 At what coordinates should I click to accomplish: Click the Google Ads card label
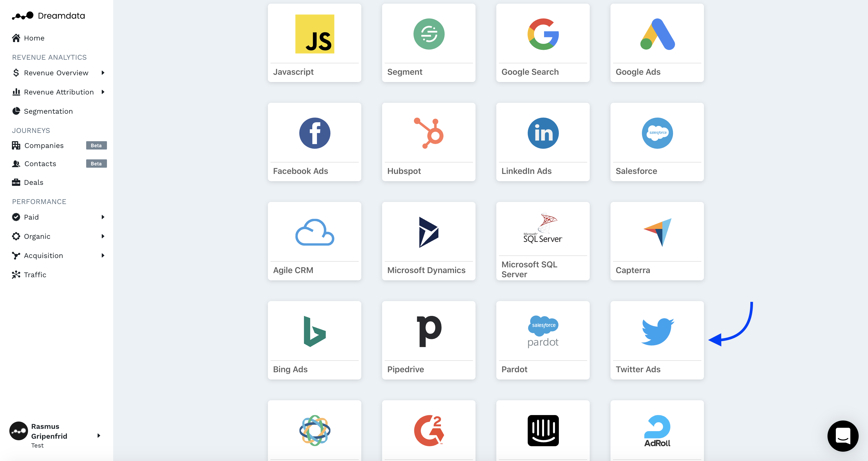tap(638, 72)
